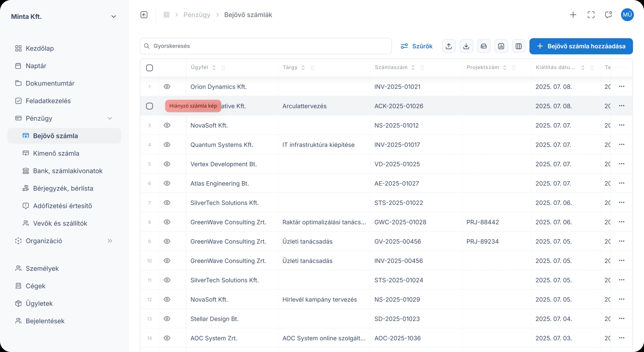Enter fullscreen mode with the expand icon

(x=591, y=15)
